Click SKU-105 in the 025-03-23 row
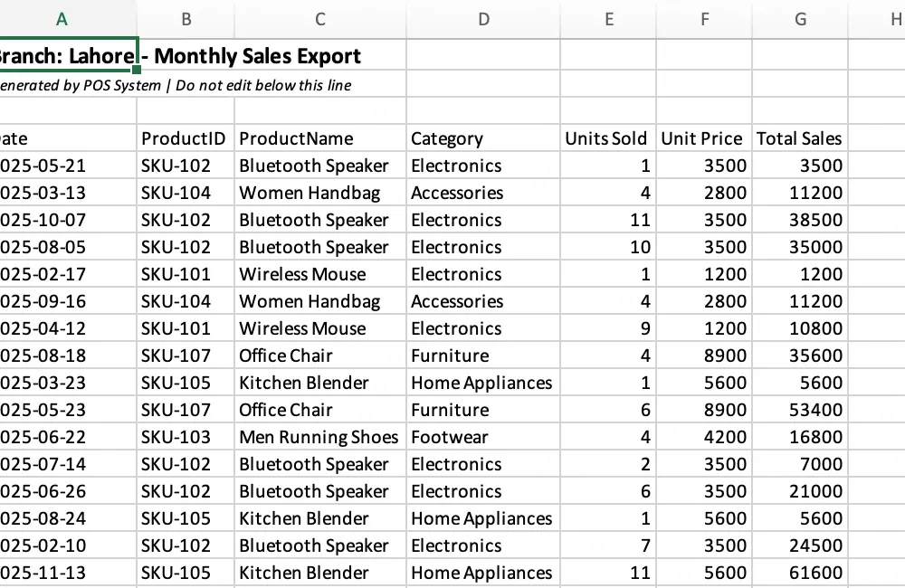Viewport: 905px width, 588px height. (x=186, y=383)
